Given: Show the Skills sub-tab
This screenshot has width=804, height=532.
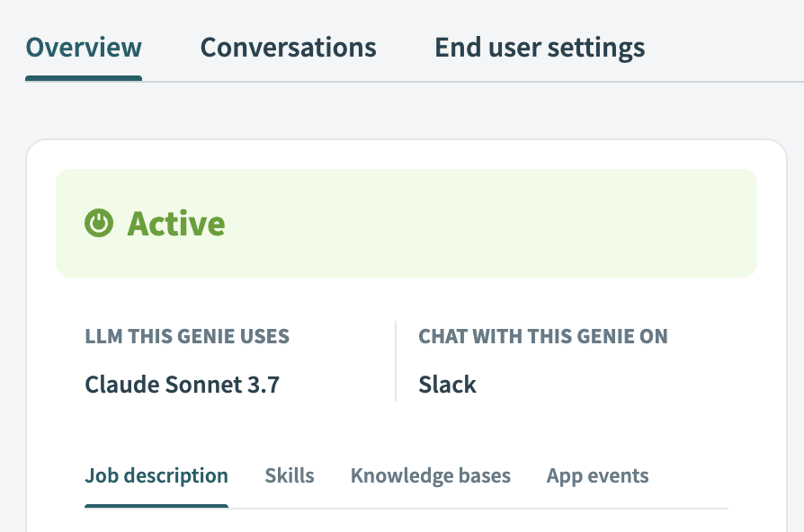Looking at the screenshot, I should [x=290, y=475].
